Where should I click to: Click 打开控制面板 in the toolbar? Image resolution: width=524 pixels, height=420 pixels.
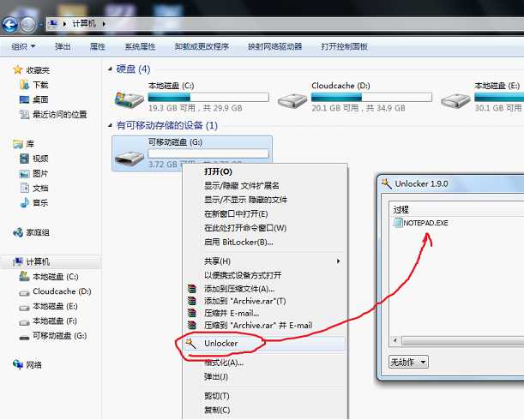(345, 46)
